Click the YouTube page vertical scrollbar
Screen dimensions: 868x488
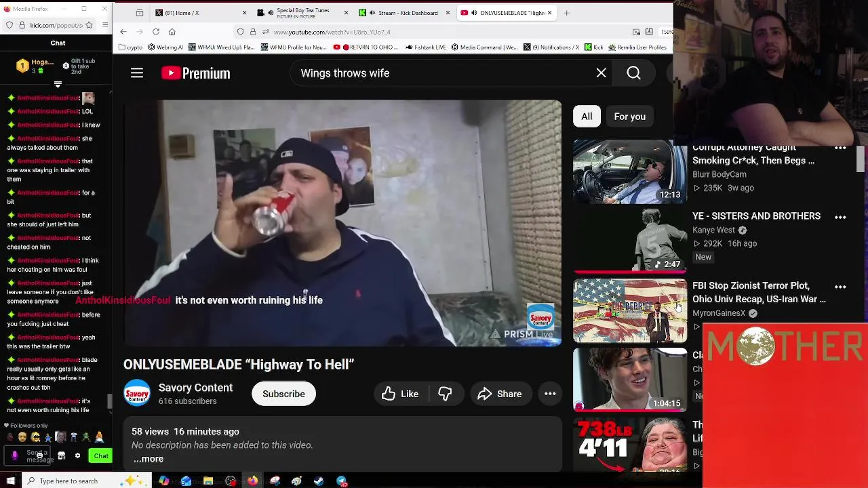[861, 159]
